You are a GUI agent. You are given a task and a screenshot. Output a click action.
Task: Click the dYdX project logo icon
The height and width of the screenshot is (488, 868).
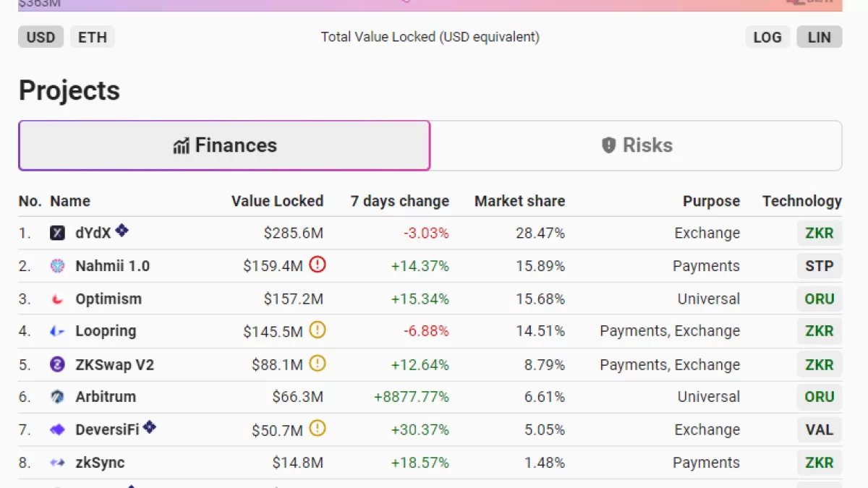pos(57,233)
